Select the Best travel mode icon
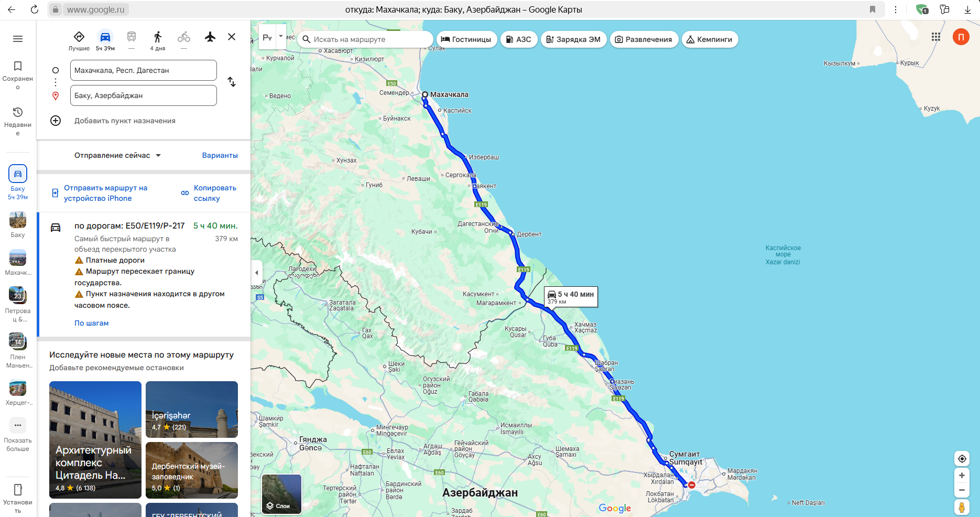 [x=79, y=40]
